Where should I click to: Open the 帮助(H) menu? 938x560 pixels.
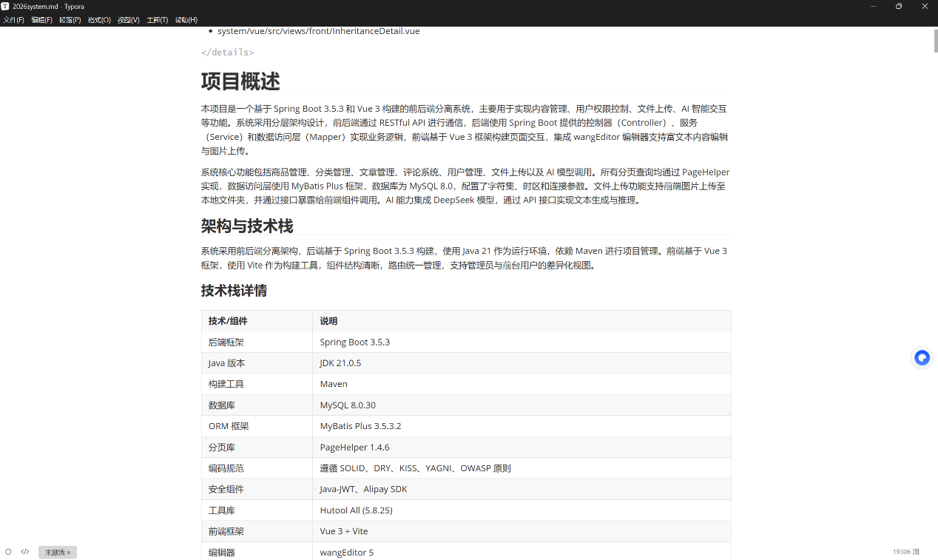click(x=186, y=20)
